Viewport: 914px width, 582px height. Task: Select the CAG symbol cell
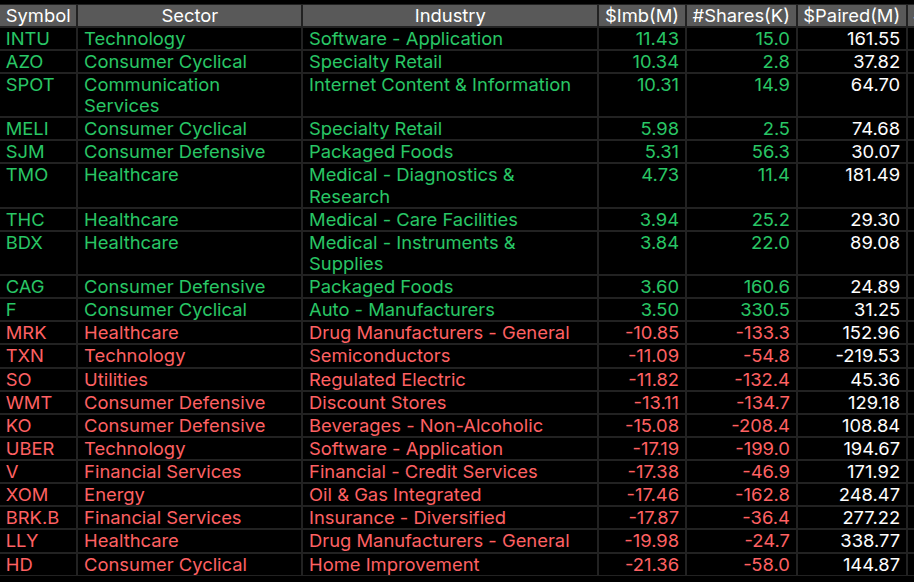coord(38,287)
